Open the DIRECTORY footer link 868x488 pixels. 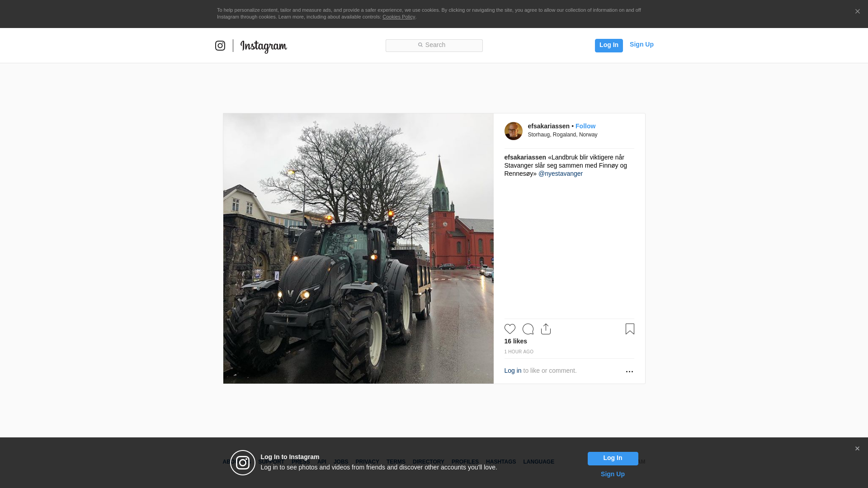[x=429, y=462]
